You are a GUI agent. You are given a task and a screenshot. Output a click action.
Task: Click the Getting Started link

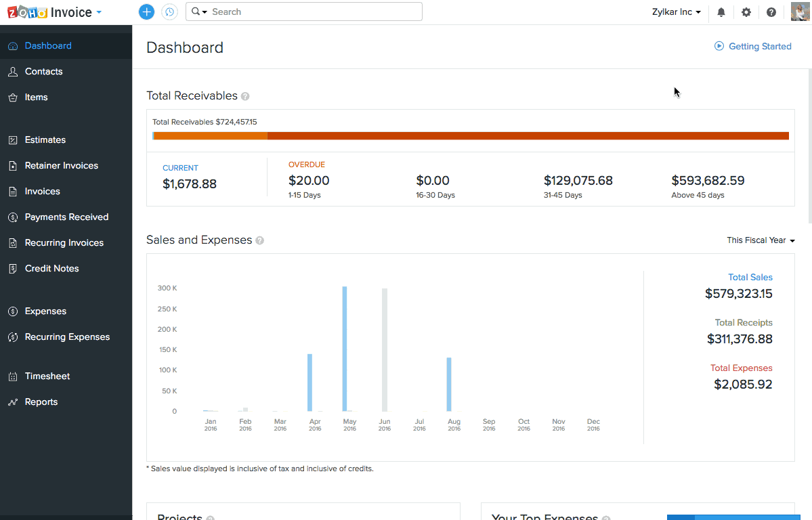coord(759,46)
